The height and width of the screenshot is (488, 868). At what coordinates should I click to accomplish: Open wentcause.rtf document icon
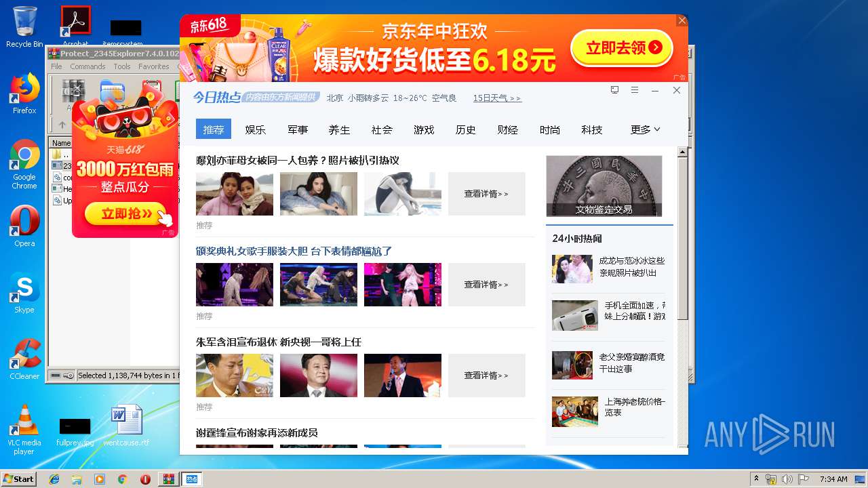click(126, 425)
